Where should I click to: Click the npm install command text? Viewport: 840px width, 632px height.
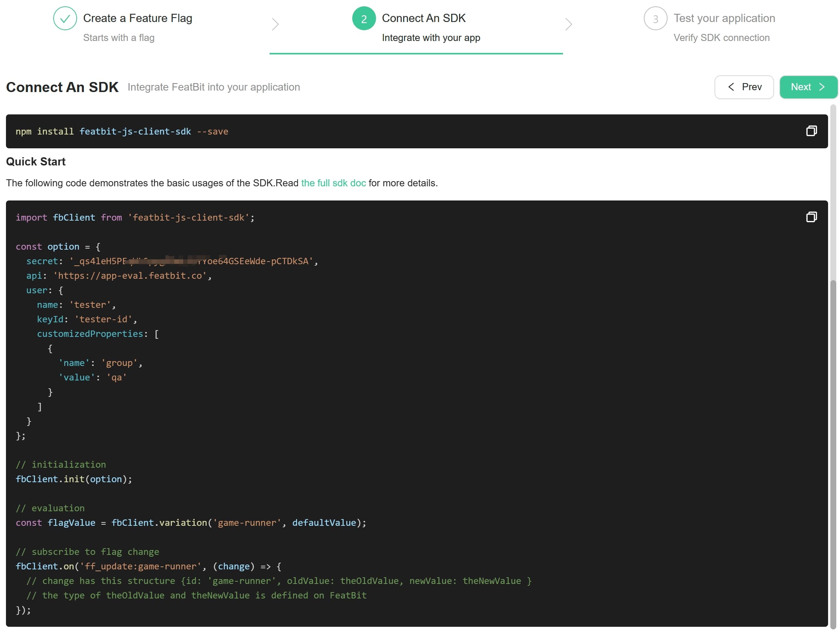click(x=121, y=132)
